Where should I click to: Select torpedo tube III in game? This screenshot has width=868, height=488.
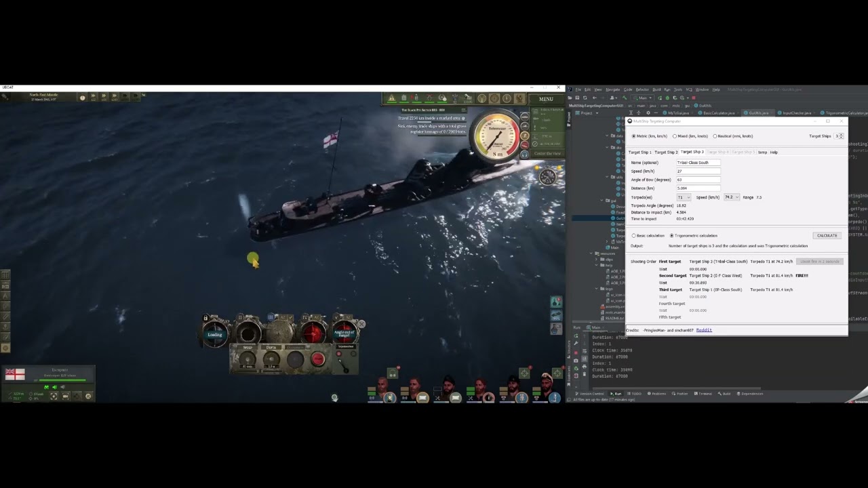click(279, 333)
